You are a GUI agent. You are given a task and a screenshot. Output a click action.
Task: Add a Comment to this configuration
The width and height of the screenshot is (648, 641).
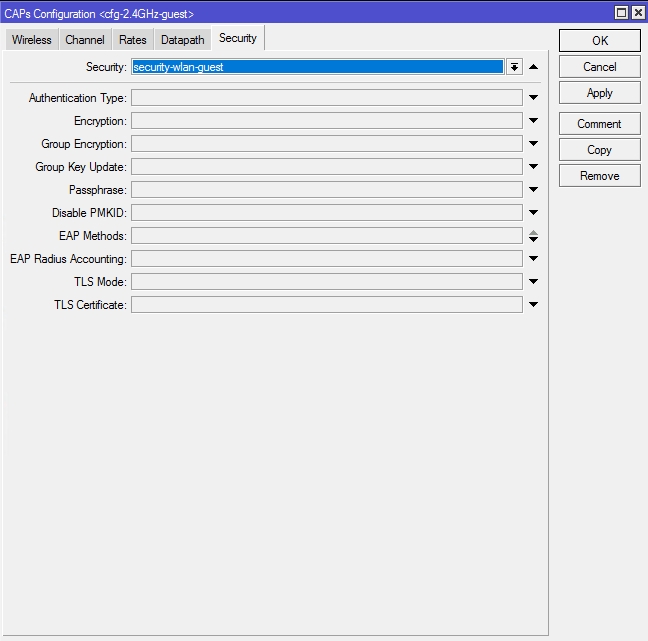[x=600, y=124]
